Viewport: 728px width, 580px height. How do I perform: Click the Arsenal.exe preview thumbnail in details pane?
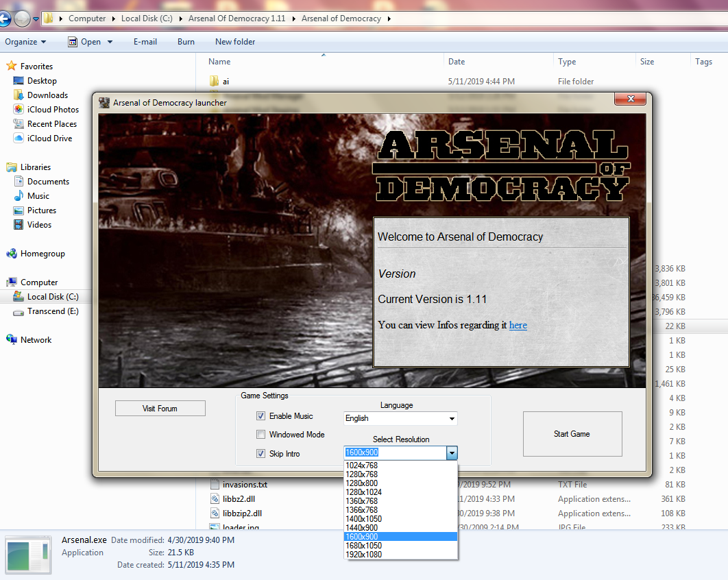[28, 555]
